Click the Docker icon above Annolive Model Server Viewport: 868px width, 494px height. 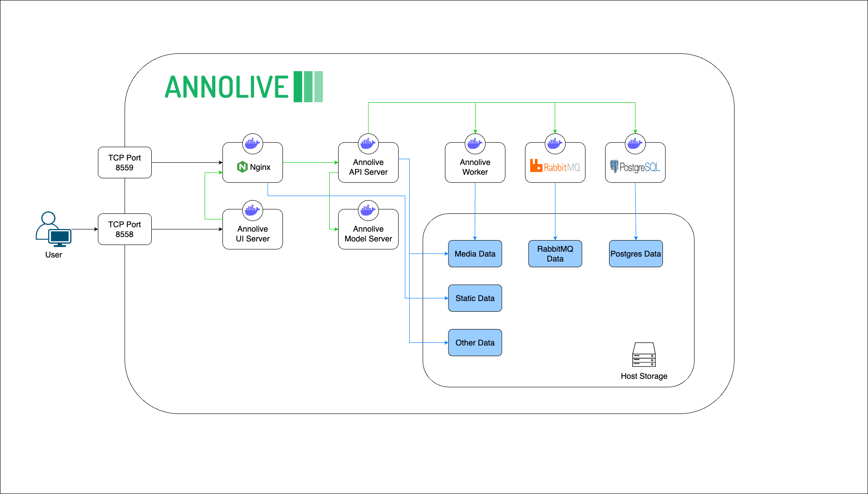pyautogui.click(x=368, y=210)
